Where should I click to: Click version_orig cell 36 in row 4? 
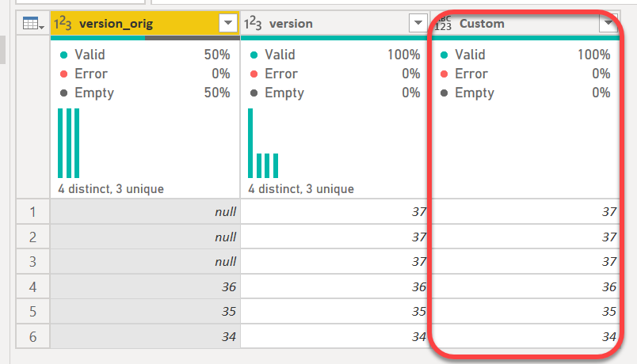coord(145,286)
